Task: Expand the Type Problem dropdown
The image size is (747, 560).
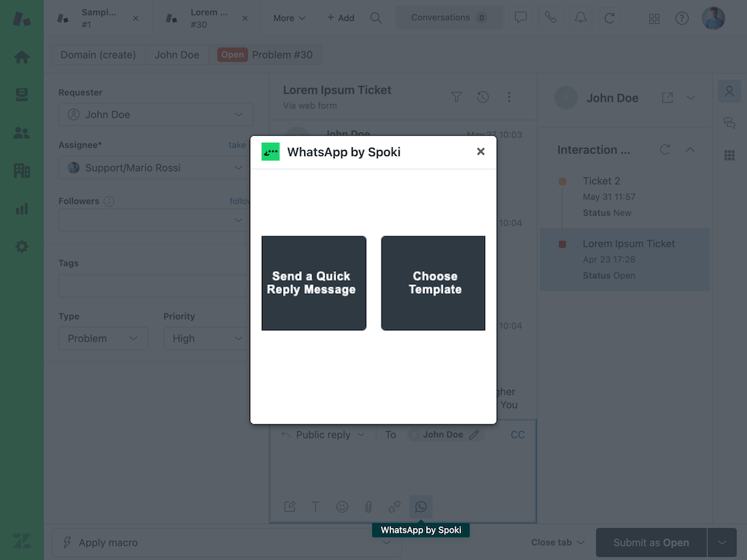Action: [x=103, y=338]
